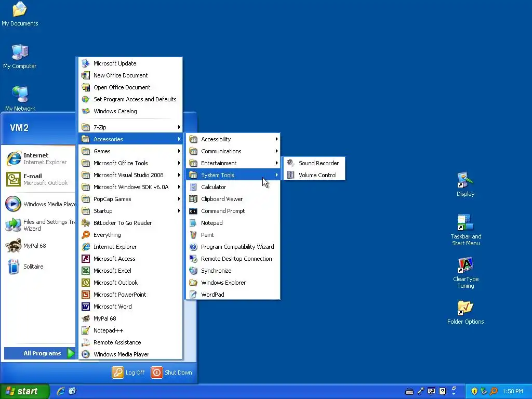Click the Notepad++ icon
The width and height of the screenshot is (532, 399).
[x=86, y=330]
